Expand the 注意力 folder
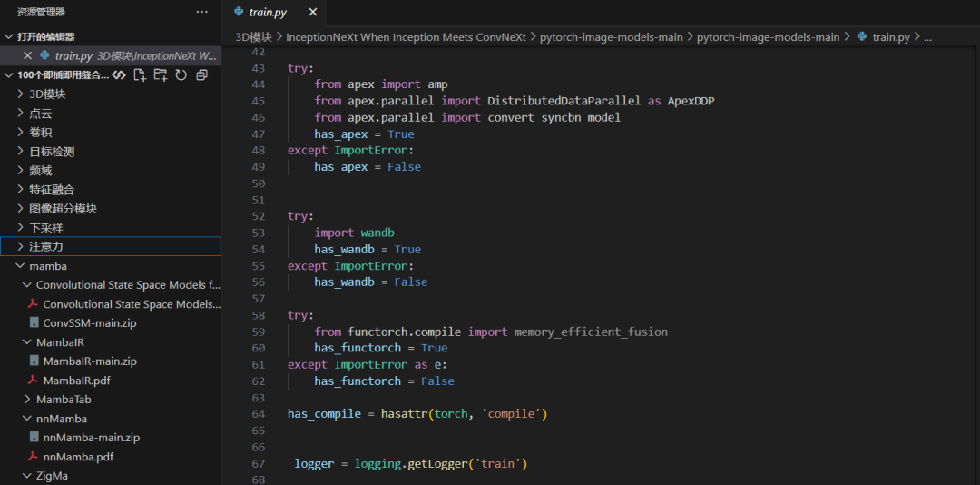Viewport: 980px width, 485px height. 111,246
